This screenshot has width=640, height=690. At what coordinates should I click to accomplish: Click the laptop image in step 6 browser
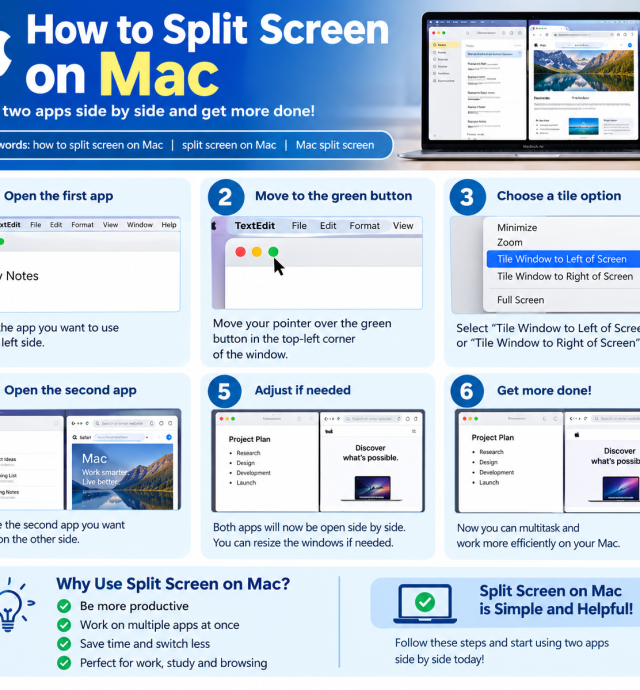pos(616,488)
